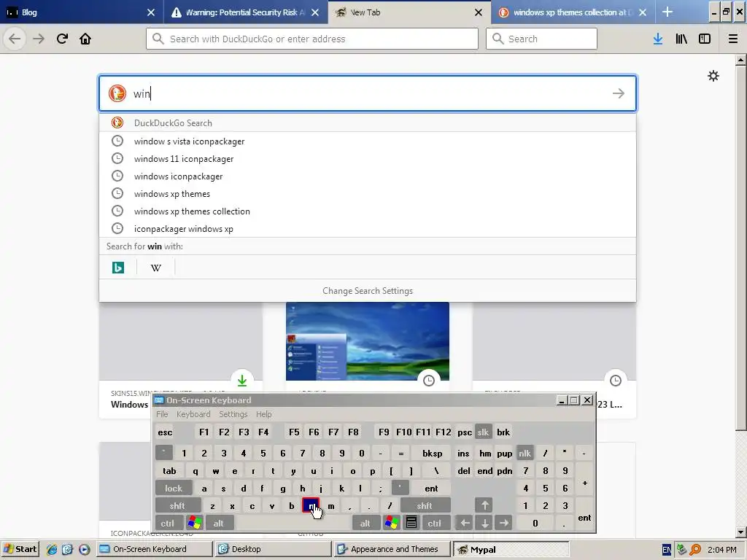Image resolution: width=747 pixels, height=560 pixels.
Task: Toggle the right shft key
Action: pos(425,506)
